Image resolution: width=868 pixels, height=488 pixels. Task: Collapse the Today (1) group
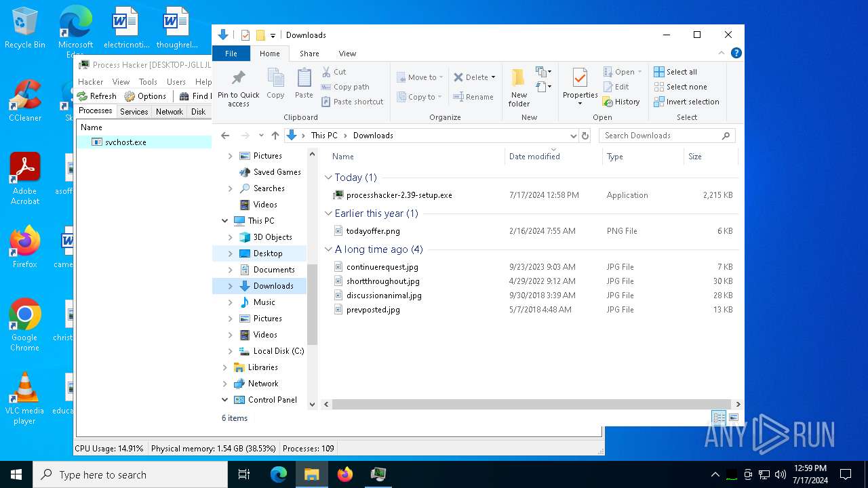point(328,178)
